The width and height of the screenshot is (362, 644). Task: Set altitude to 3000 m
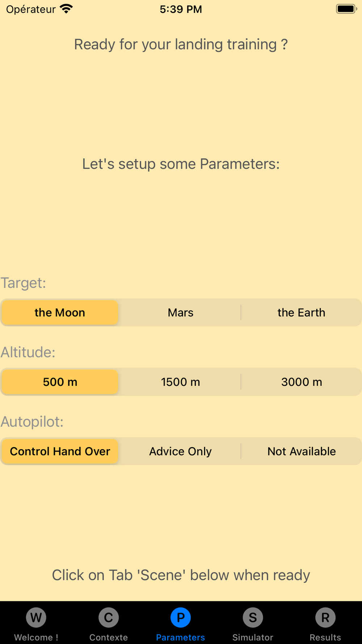click(x=301, y=382)
